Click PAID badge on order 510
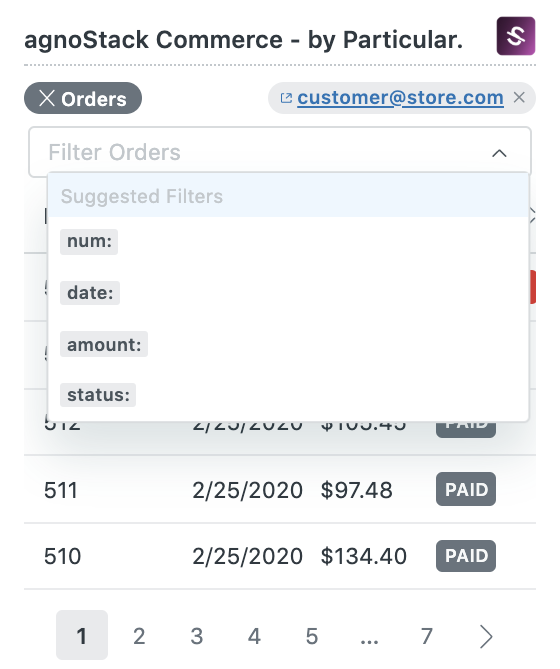Screen dimensions: 560x669 (466, 556)
